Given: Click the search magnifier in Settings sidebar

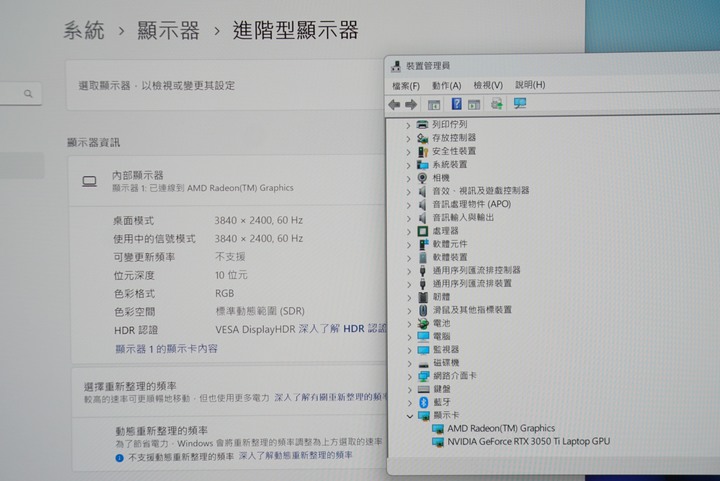Looking at the screenshot, I should click(28, 94).
